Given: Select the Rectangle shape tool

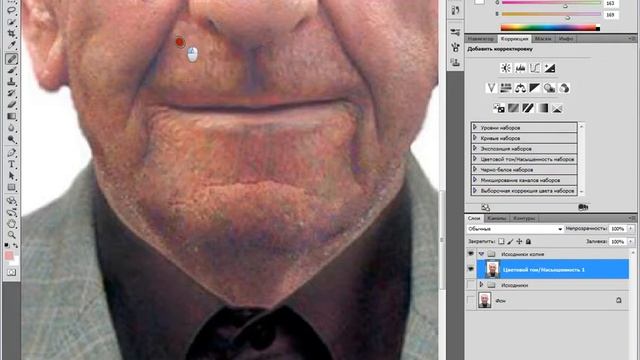Looking at the screenshot, I should click(11, 187).
